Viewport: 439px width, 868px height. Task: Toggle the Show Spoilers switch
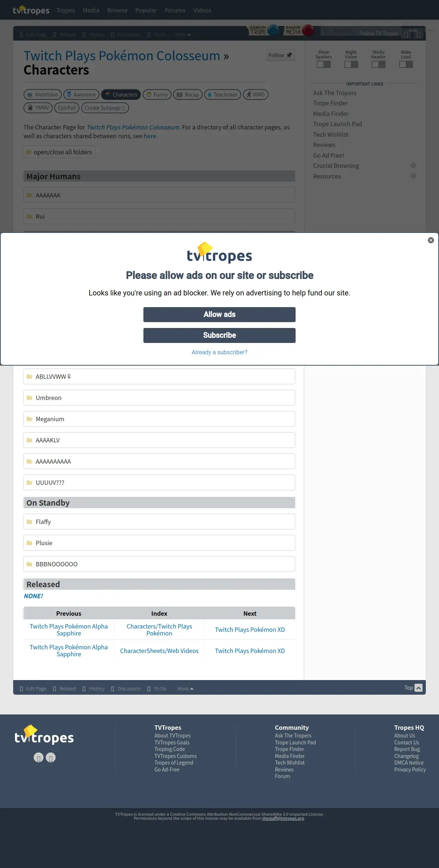(x=324, y=64)
